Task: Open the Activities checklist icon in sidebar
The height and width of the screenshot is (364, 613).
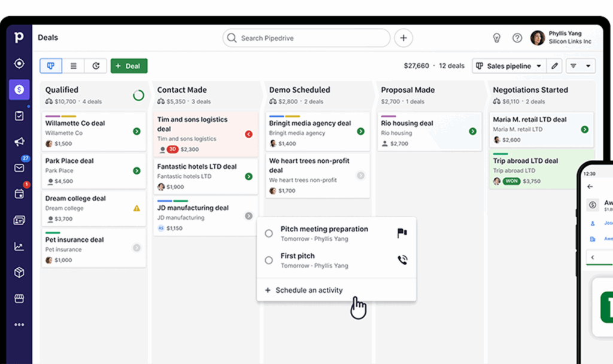Action: click(19, 116)
